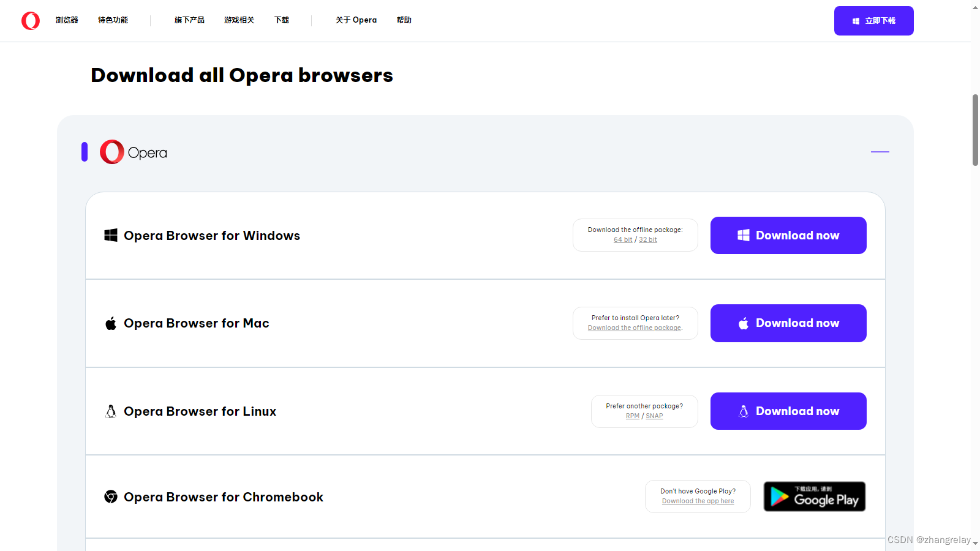This screenshot has height=551, width=980.
Task: Open the 关于 Opera menu
Action: (x=356, y=20)
